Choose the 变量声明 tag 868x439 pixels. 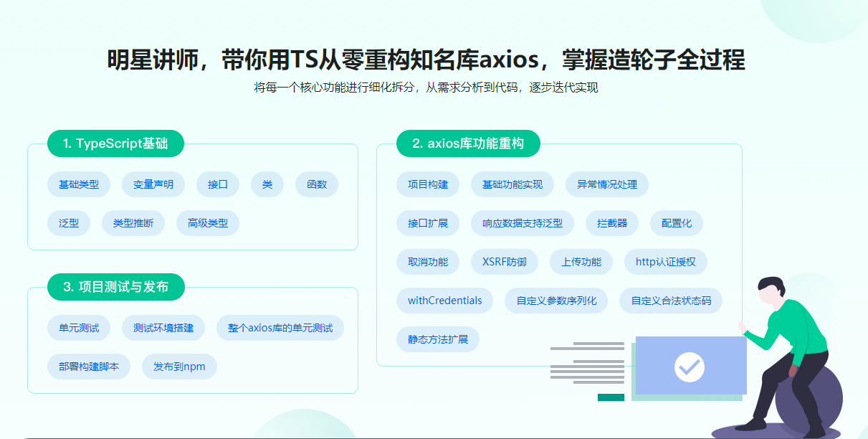pos(153,184)
